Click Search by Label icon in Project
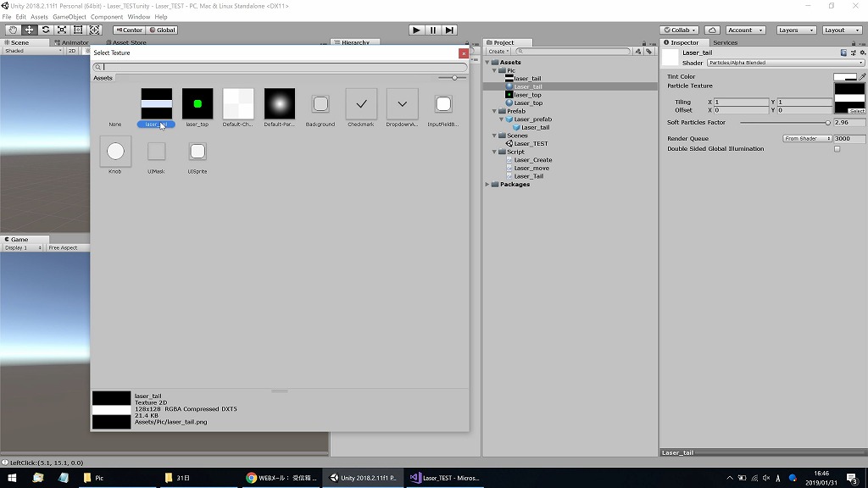Screen dimensions: 868x488 (x=648, y=52)
